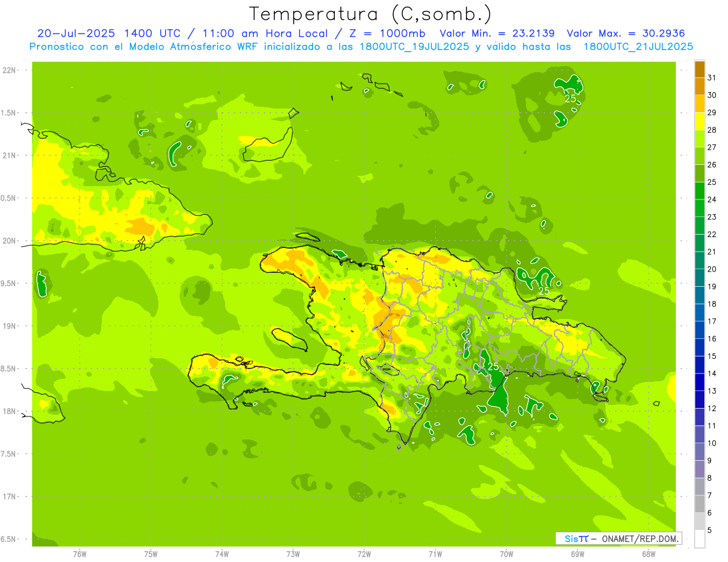Click the '25' contour label off the northeast coast near 19.5N
728x562 pixels.
pos(544,291)
